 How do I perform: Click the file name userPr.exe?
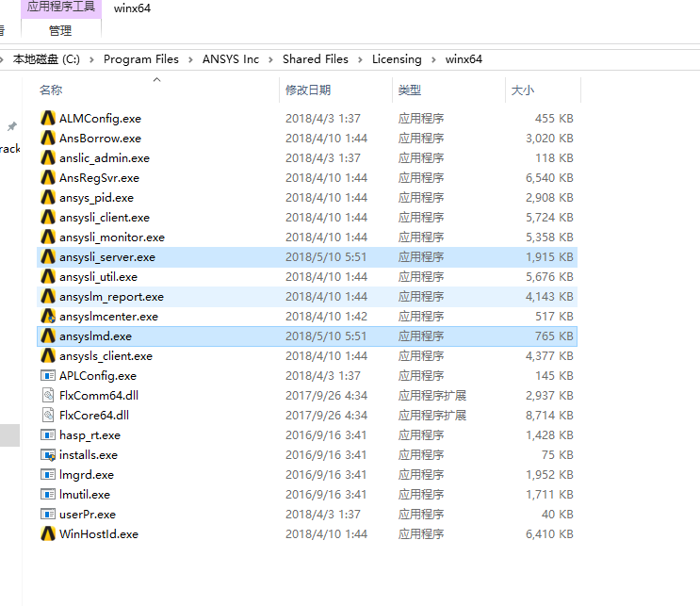[x=88, y=515]
